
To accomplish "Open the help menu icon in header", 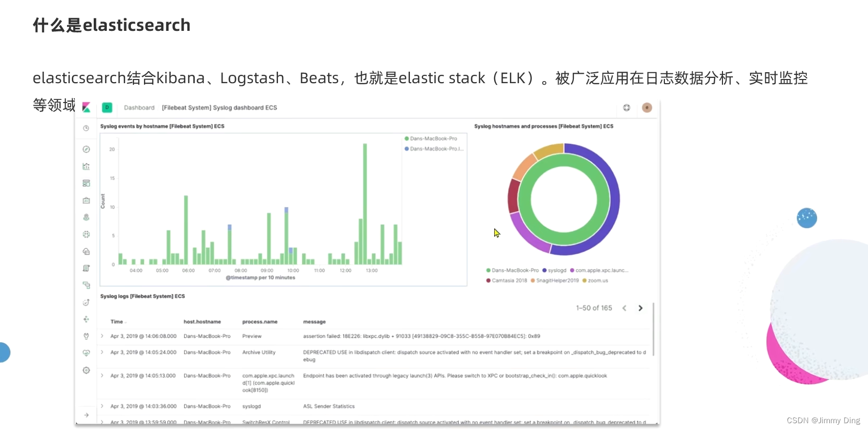I will click(x=627, y=107).
